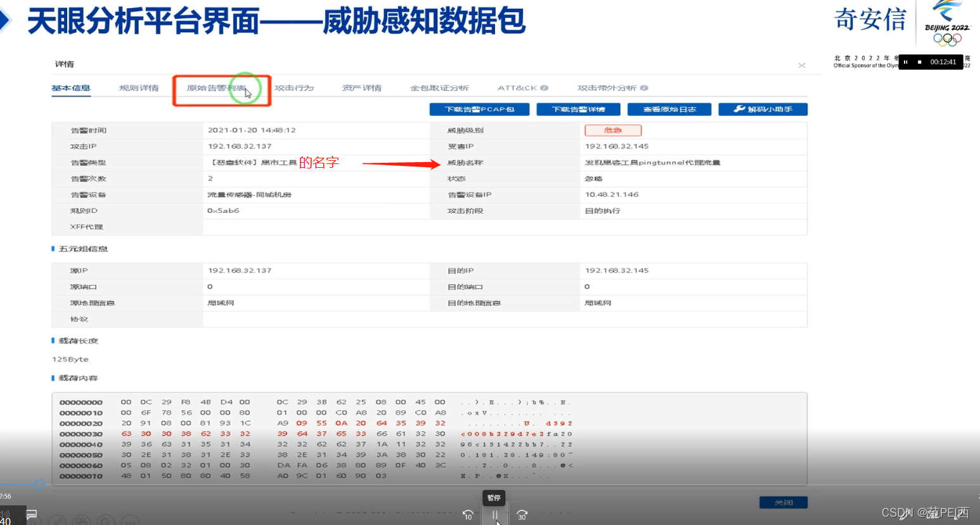Open the 规则详情 tab

[139, 88]
